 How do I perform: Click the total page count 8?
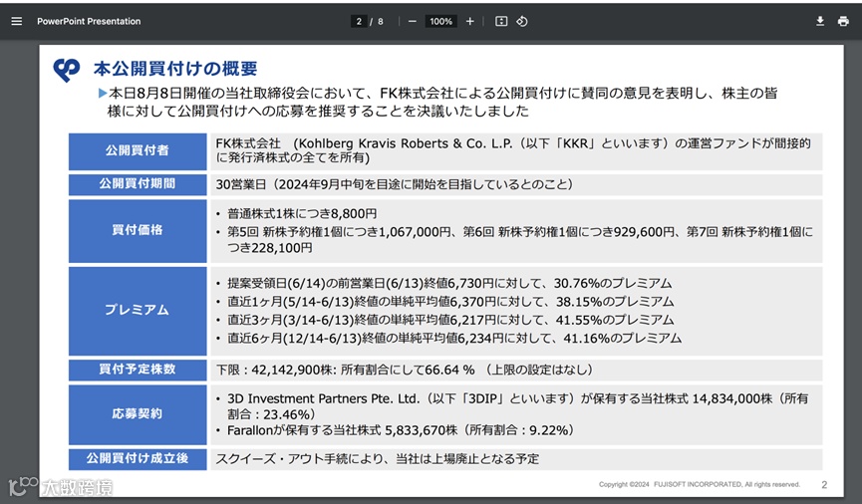click(381, 22)
